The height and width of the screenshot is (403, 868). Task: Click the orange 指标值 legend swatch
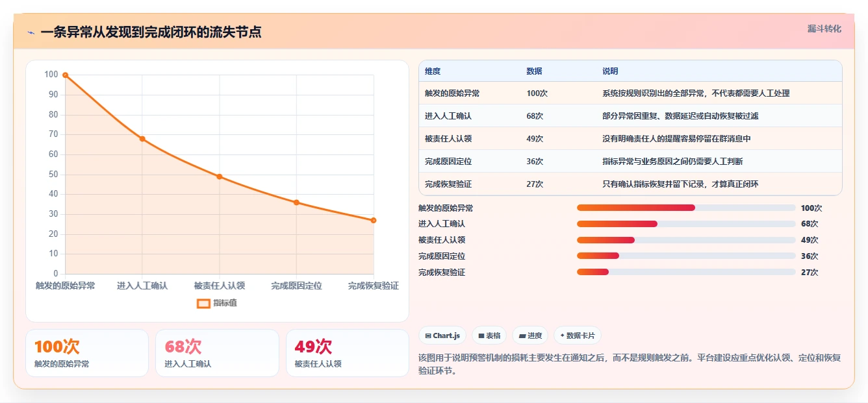click(x=203, y=303)
